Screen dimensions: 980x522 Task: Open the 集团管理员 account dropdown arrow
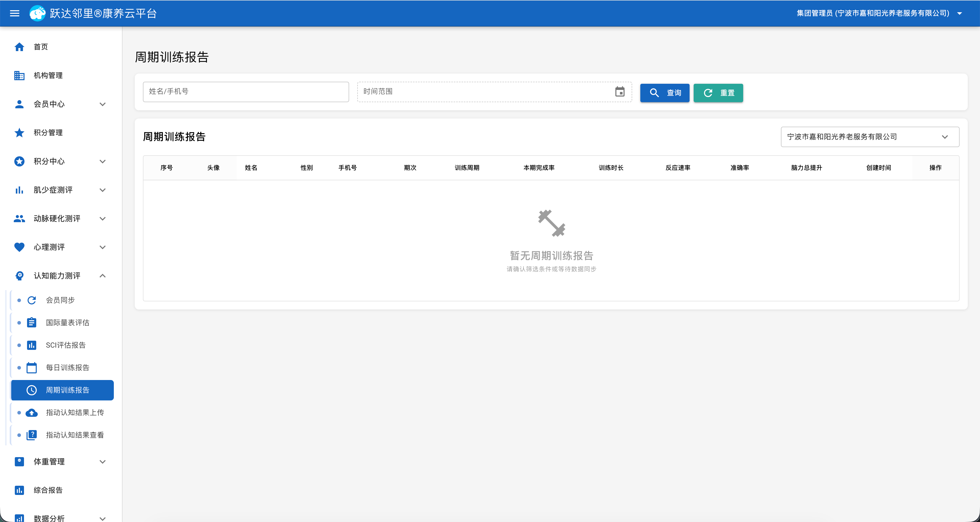click(x=960, y=13)
